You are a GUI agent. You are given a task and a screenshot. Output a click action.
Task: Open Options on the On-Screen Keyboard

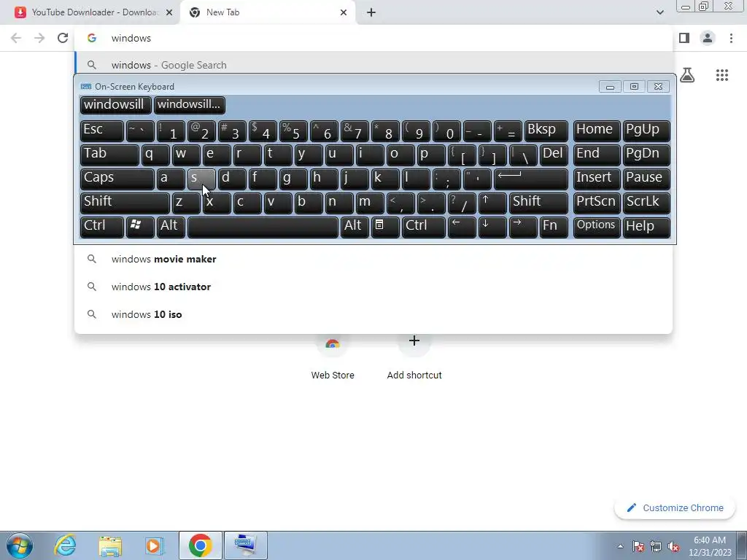click(597, 227)
